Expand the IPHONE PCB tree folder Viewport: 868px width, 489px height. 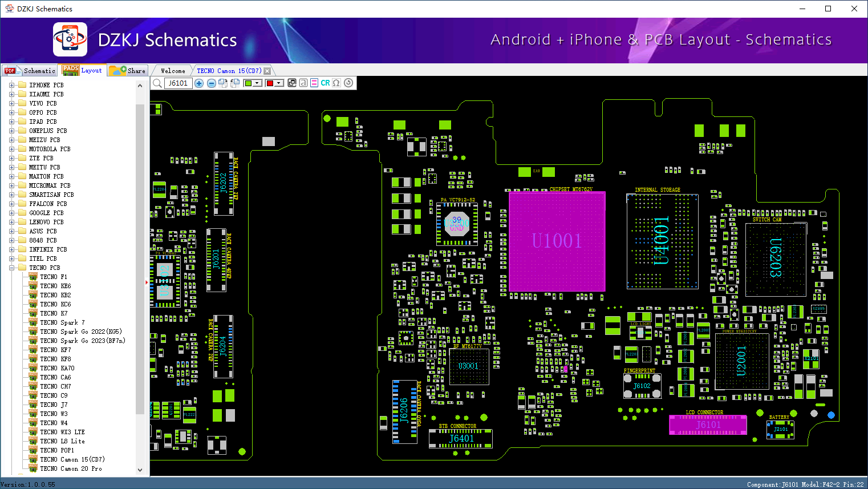pyautogui.click(x=12, y=85)
